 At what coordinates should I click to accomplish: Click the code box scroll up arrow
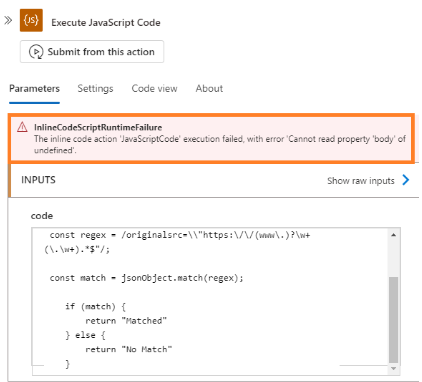coord(394,235)
